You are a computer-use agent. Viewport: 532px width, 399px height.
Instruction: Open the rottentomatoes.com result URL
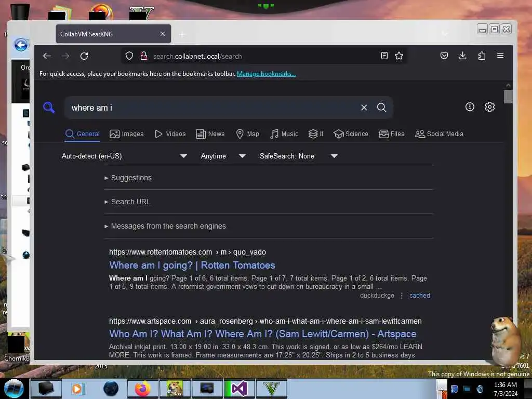coord(187,252)
